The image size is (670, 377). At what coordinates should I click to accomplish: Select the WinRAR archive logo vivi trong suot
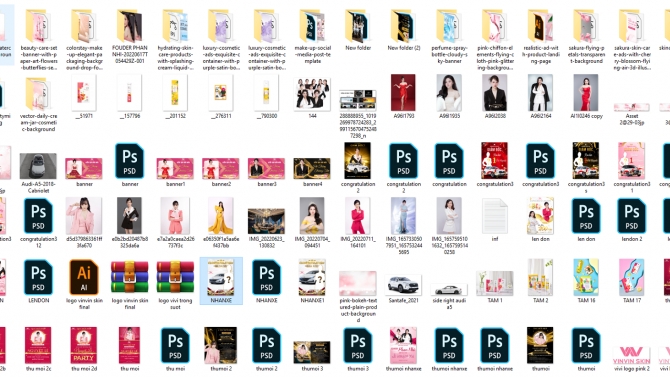click(x=175, y=277)
